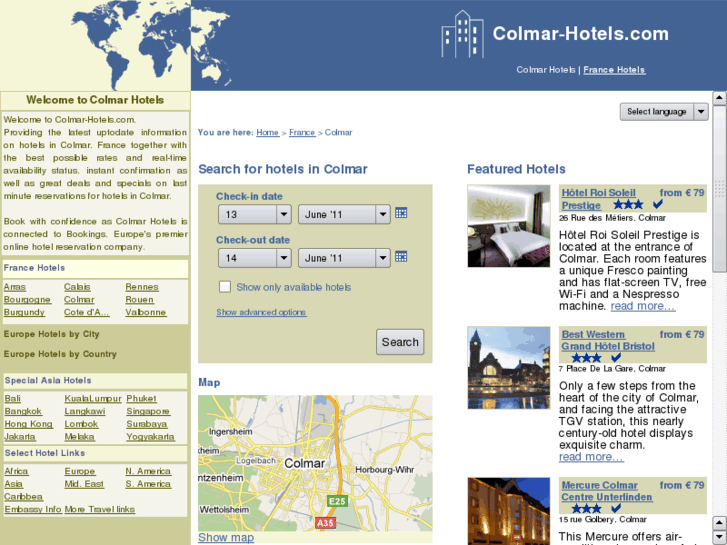Follow the France Hotels header link
727x545 pixels.
[614, 70]
